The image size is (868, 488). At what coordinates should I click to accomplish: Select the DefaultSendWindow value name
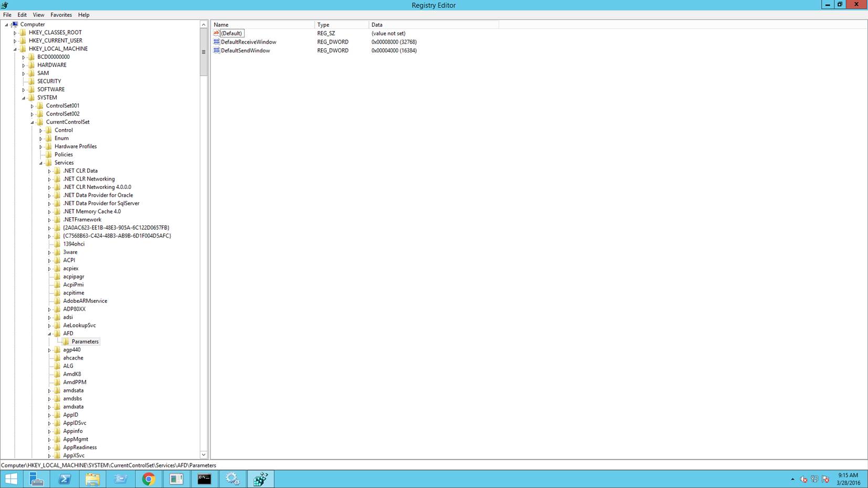245,51
